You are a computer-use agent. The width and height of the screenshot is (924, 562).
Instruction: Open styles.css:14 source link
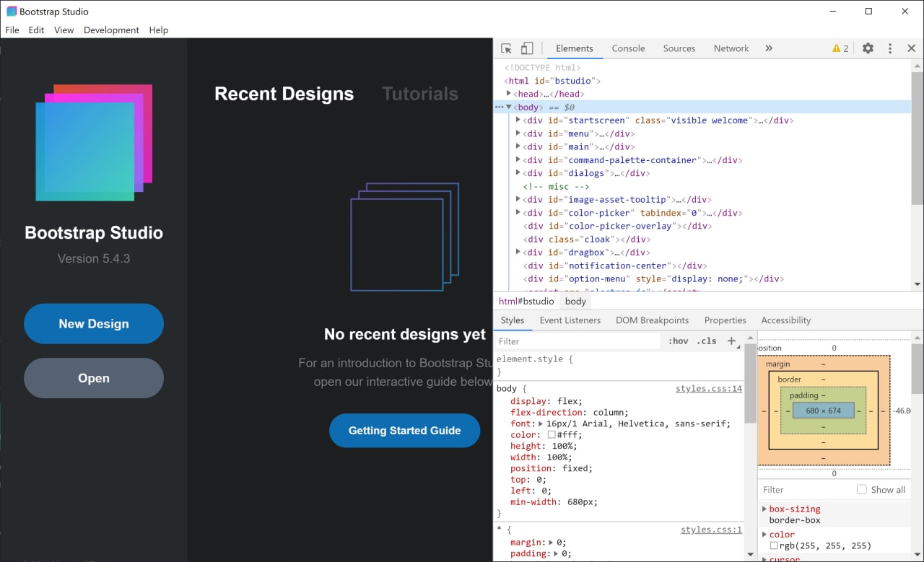click(x=709, y=389)
